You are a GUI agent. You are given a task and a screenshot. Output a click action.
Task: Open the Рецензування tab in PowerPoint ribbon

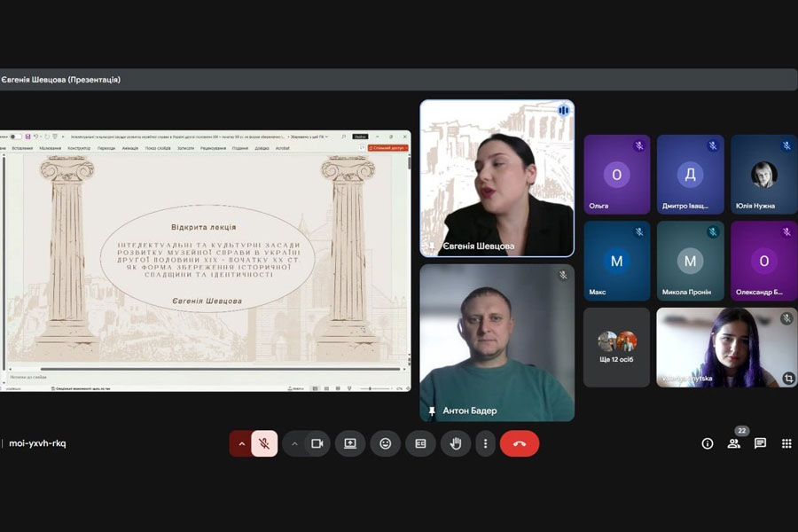point(213,148)
